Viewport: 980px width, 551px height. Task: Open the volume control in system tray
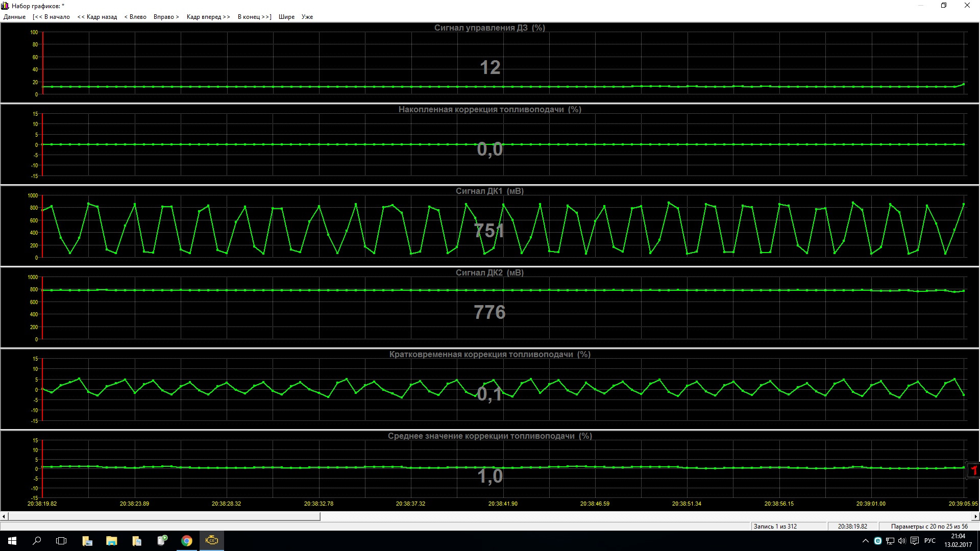point(902,541)
